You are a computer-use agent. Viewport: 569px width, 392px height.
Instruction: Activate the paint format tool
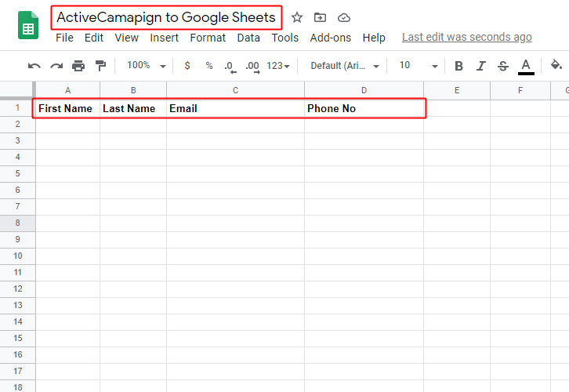100,66
